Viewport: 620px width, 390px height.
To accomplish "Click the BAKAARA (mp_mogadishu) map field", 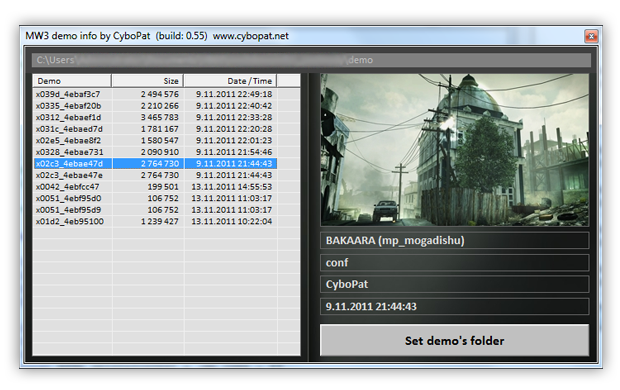I will click(x=454, y=240).
